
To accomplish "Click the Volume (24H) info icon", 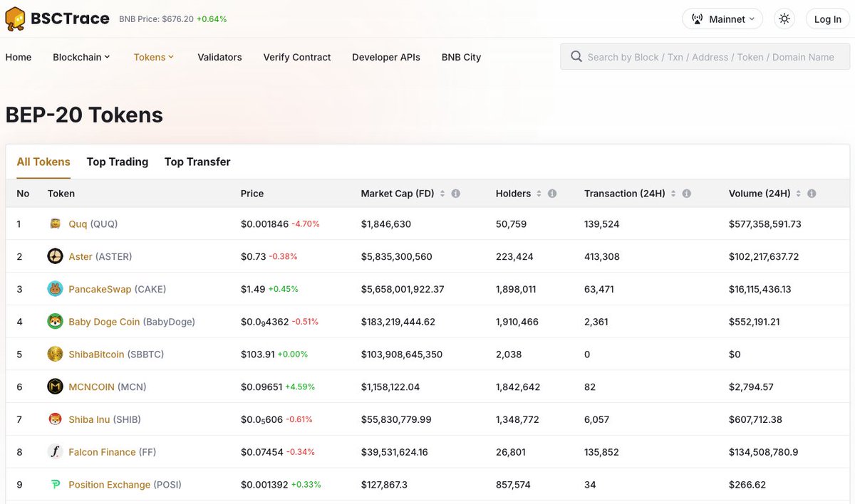I will tap(812, 194).
